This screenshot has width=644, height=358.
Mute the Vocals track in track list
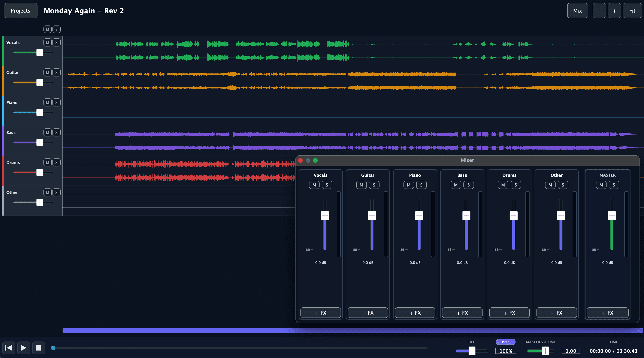click(48, 43)
